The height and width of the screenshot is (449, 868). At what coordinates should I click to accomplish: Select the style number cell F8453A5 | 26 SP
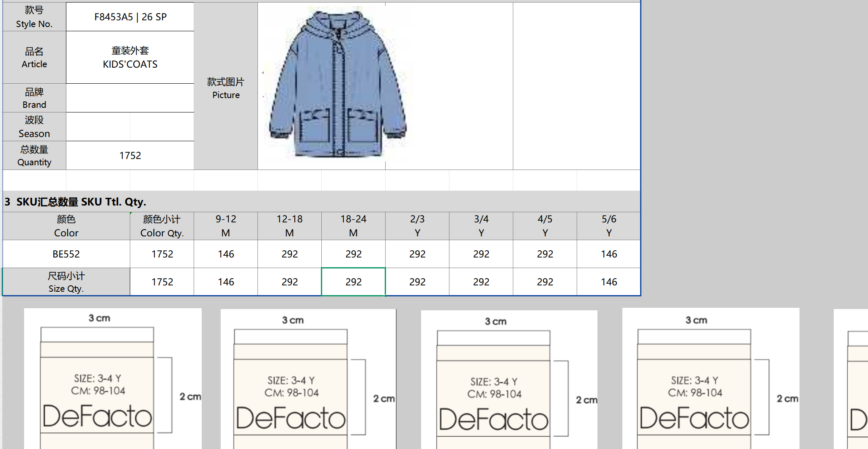[x=130, y=17]
